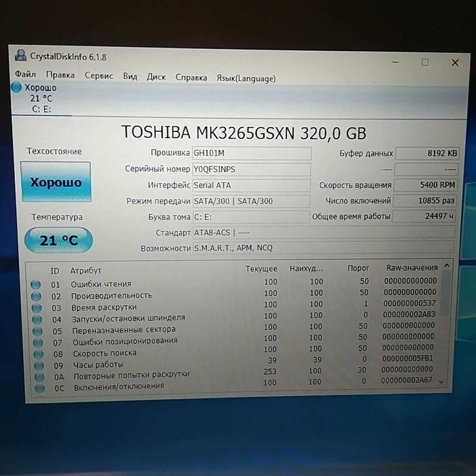476x476 pixels.
Task: Open the Файл menu
Action: [x=26, y=74]
